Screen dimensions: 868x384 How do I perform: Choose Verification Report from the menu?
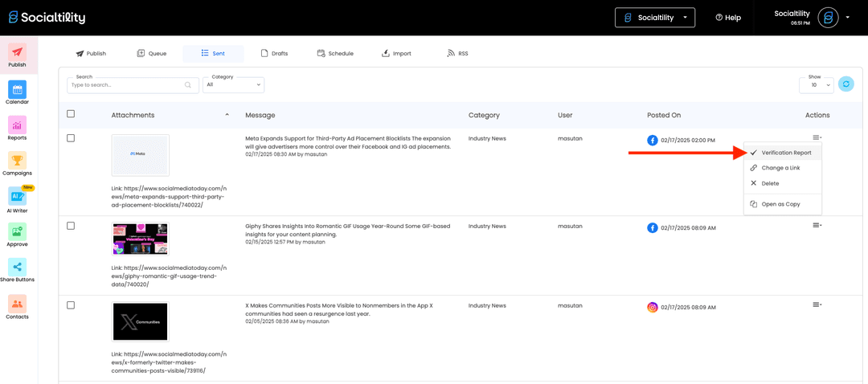point(785,153)
